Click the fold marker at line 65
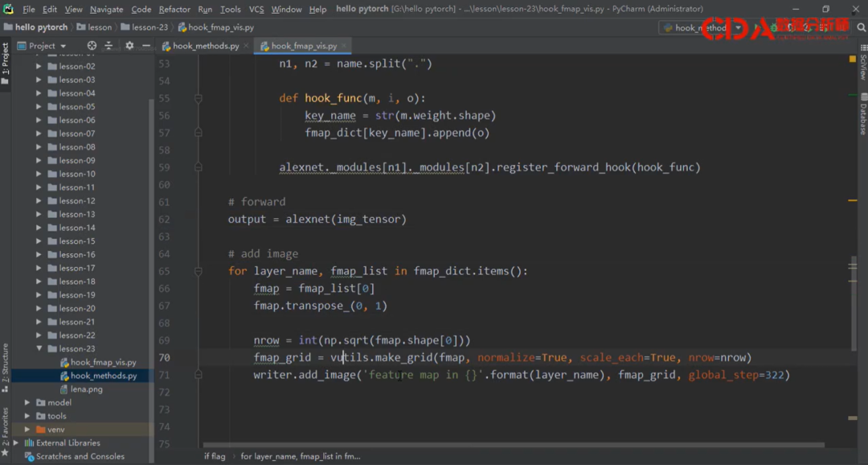 (x=199, y=272)
